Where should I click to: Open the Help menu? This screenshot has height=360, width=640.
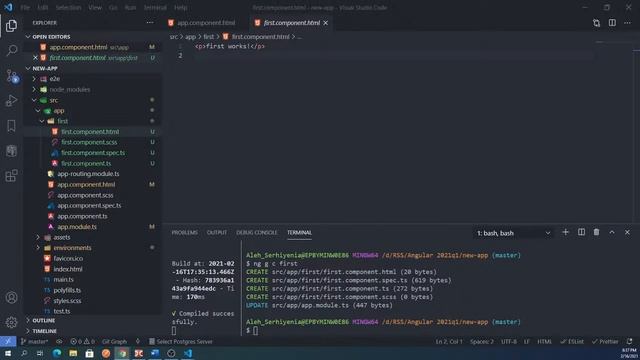click(x=180, y=7)
